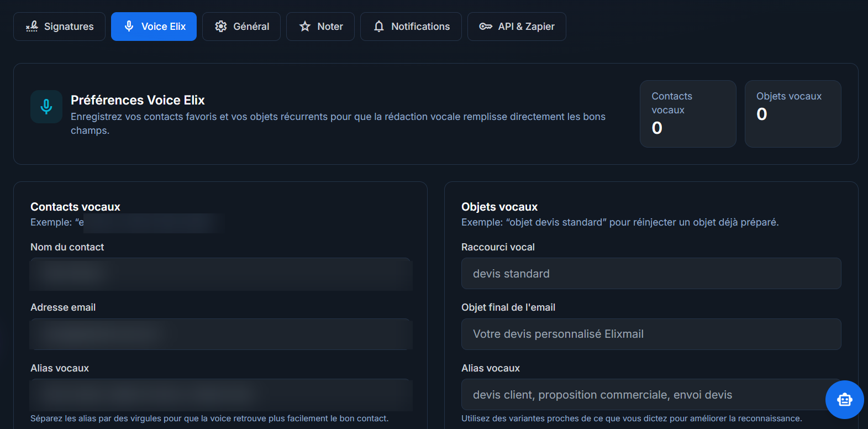Open the Noter tab

tap(320, 27)
